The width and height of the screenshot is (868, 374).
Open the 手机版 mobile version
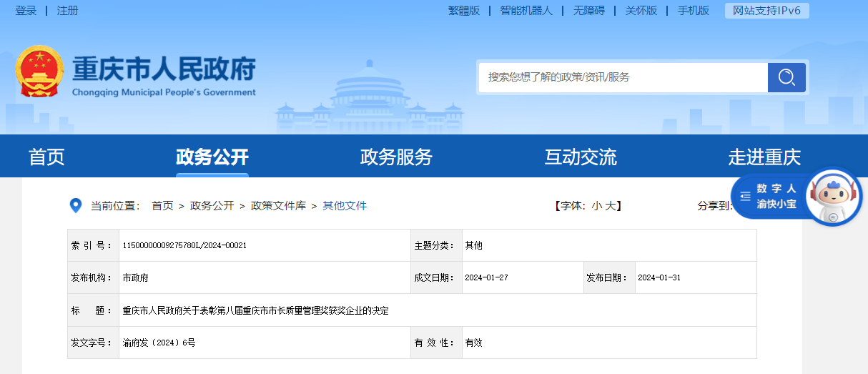[x=694, y=11]
